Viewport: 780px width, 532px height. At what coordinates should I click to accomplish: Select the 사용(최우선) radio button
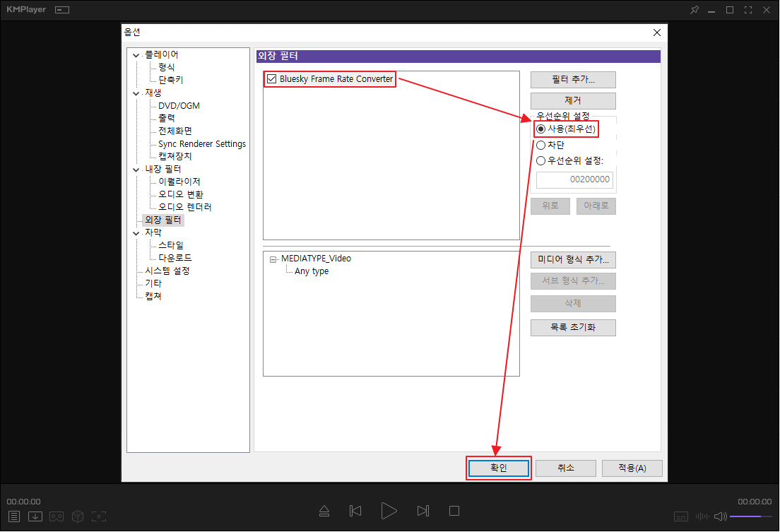(x=540, y=129)
